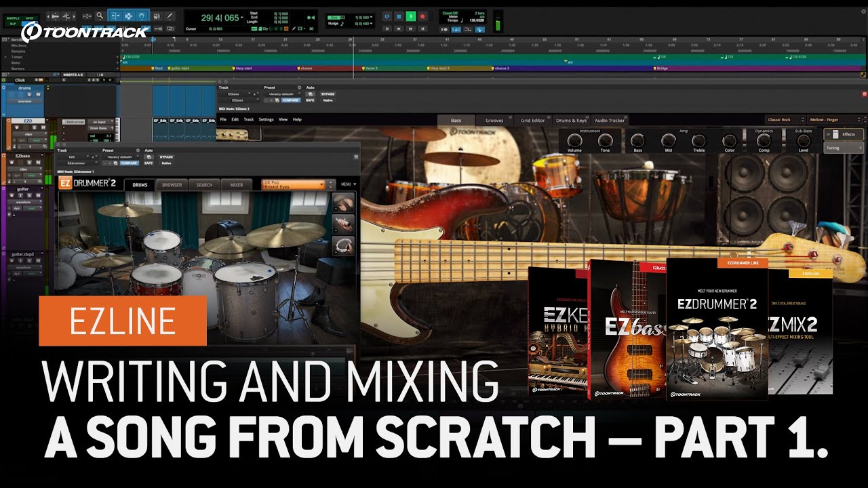Click the Instrument Volume knob
This screenshot has width=868, height=488.
[x=574, y=140]
